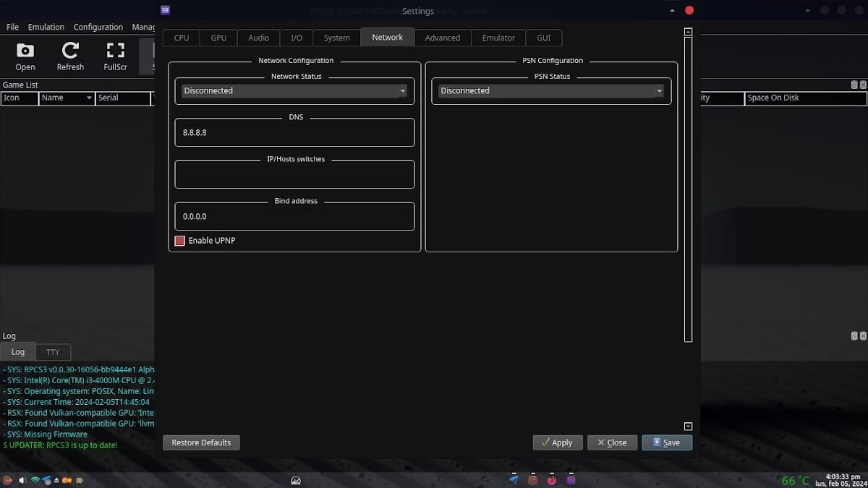
Task: Click the Close button in Settings
Action: tap(612, 442)
